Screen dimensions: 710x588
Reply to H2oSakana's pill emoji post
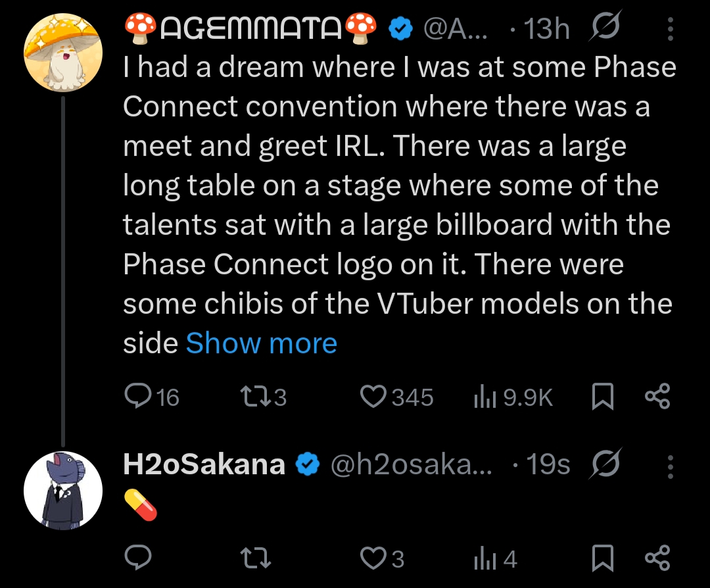pos(137,558)
